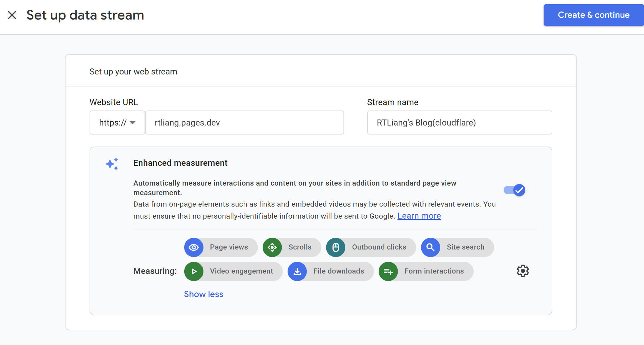The height and width of the screenshot is (345, 644).
Task: Click Create & continue button
Action: (594, 15)
